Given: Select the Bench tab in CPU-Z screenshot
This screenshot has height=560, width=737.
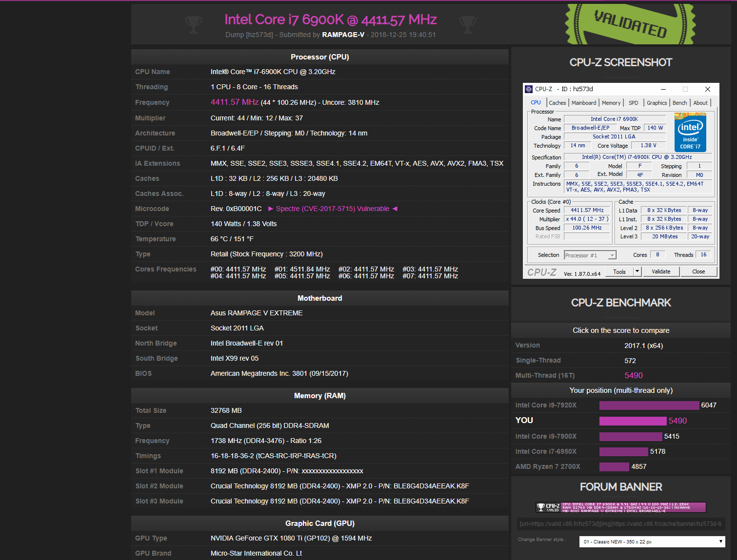Looking at the screenshot, I should [x=679, y=103].
